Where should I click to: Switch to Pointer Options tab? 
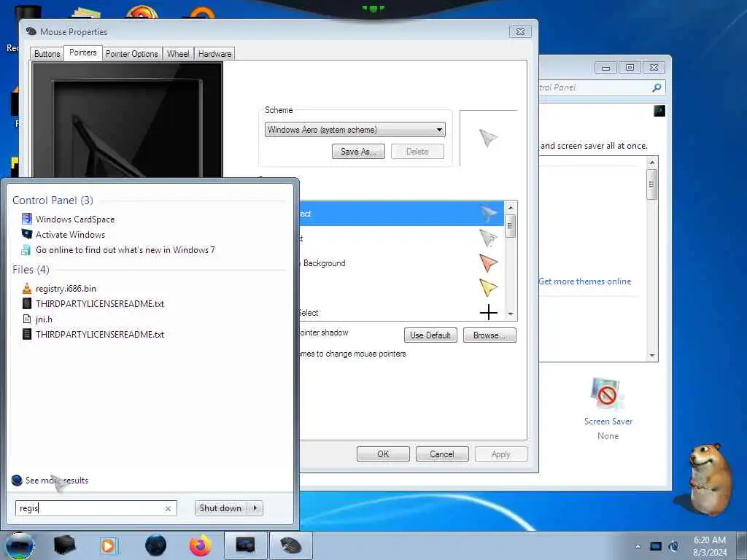click(131, 54)
